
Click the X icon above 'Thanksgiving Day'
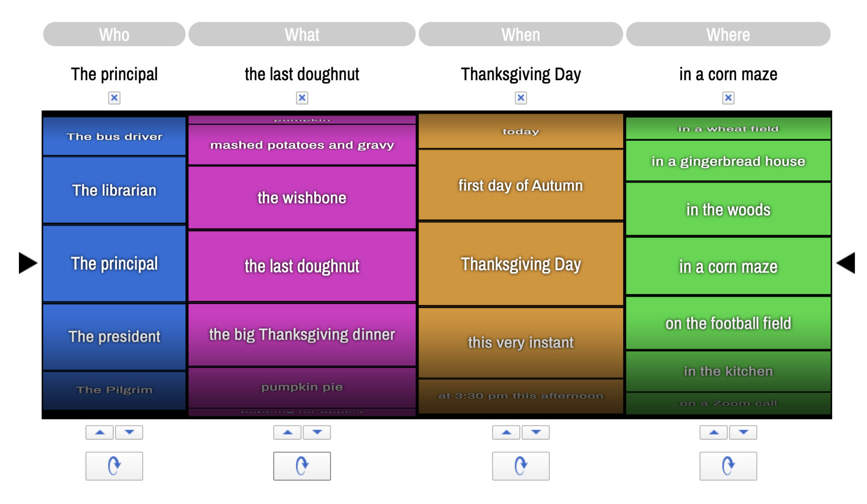(520, 97)
